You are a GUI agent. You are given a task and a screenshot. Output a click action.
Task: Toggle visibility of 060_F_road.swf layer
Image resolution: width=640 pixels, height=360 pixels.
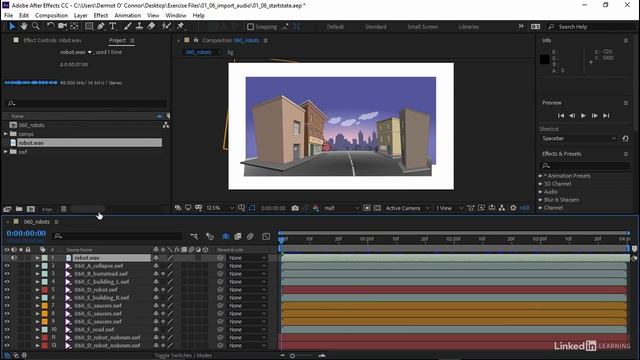[7, 329]
